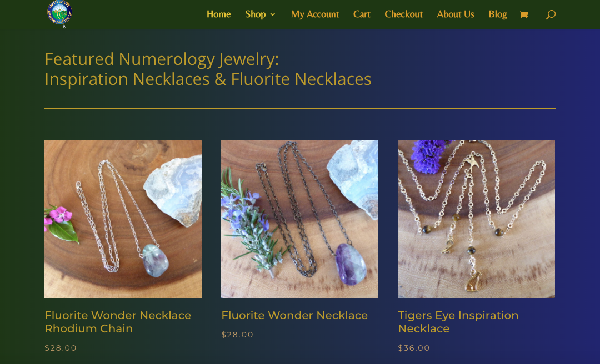The height and width of the screenshot is (364, 600).
Task: Go to the Home page
Action: [x=218, y=14]
